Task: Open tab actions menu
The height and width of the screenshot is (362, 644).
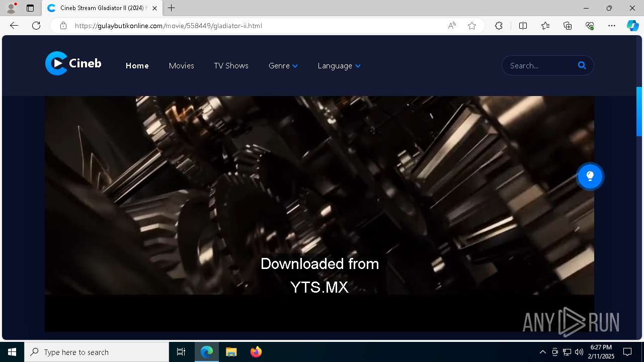Action: 30,8
